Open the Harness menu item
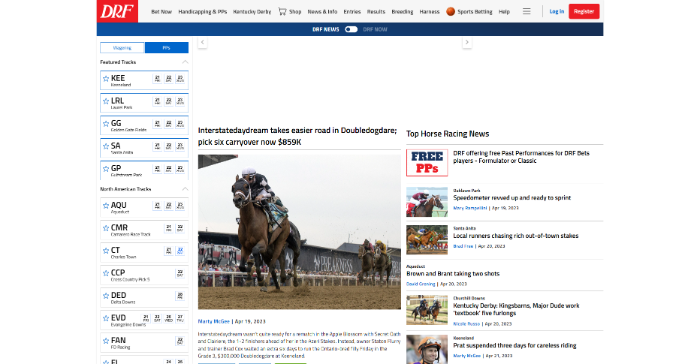 click(429, 12)
